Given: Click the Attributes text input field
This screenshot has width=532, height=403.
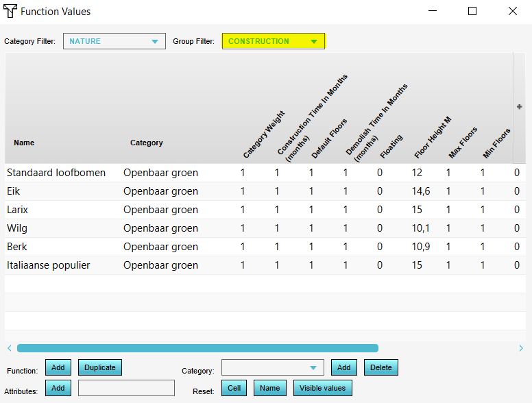Looking at the screenshot, I should (x=126, y=388).
